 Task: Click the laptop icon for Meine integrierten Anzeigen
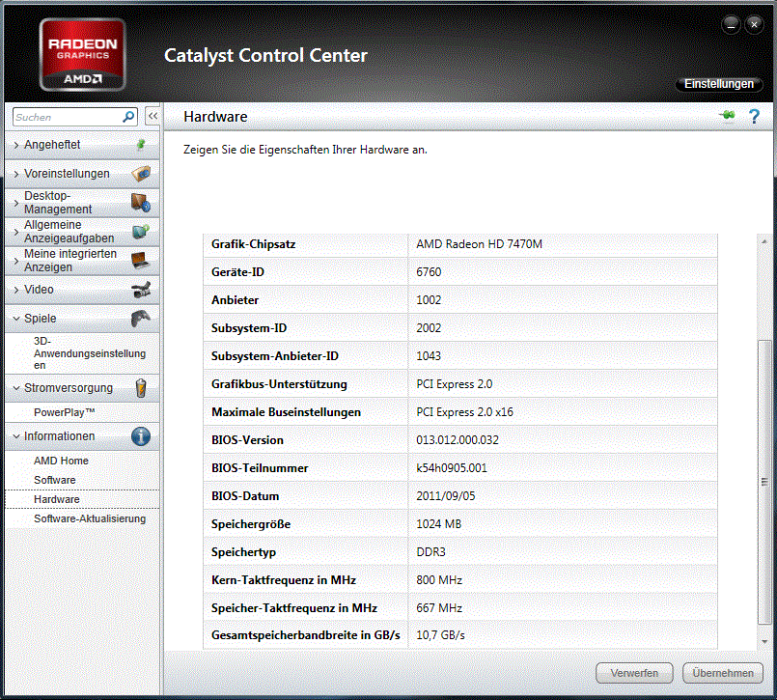coord(141,261)
